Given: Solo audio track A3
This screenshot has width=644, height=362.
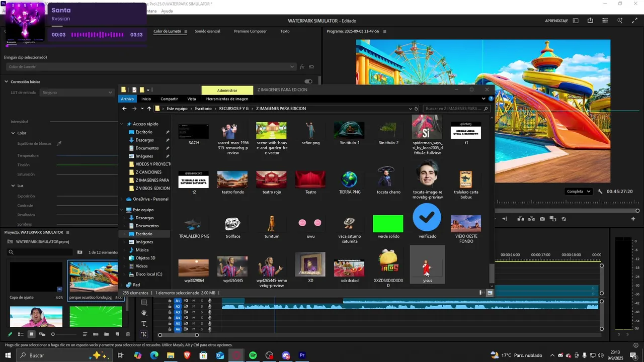Looking at the screenshot, I should pos(202,312).
